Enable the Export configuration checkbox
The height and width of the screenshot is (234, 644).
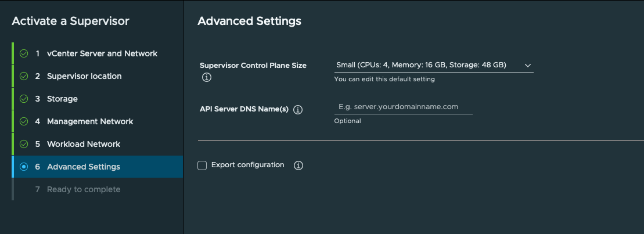202,165
